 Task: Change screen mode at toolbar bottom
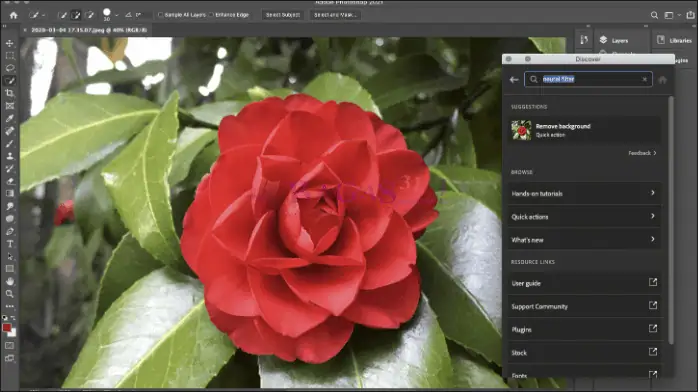tap(9, 358)
